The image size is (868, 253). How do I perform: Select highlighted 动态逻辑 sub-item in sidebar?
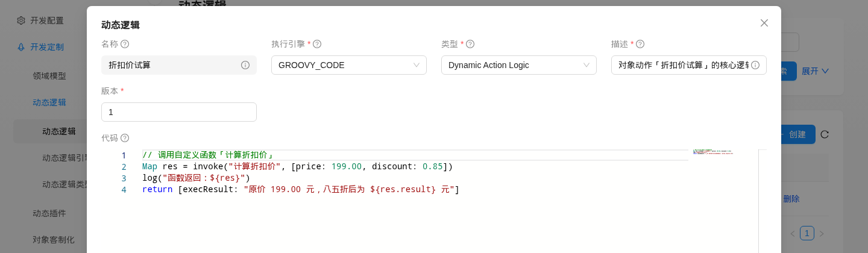pyautogui.click(x=59, y=131)
